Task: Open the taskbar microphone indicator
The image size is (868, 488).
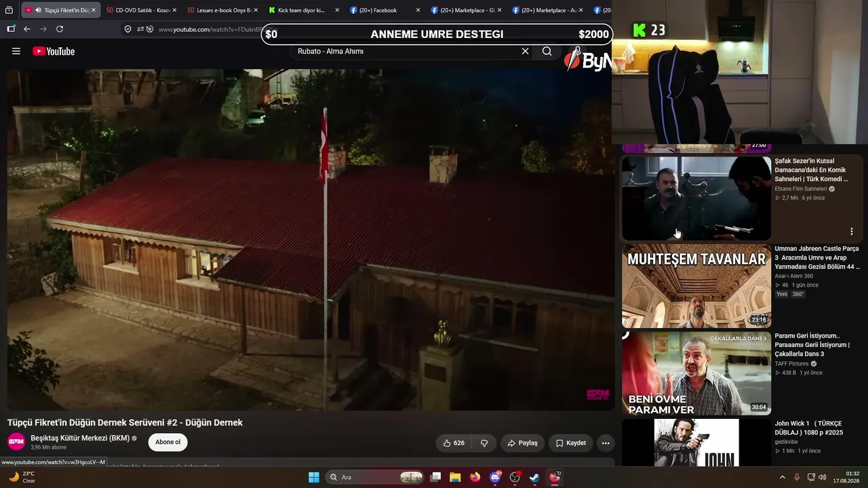Action: pos(797,477)
